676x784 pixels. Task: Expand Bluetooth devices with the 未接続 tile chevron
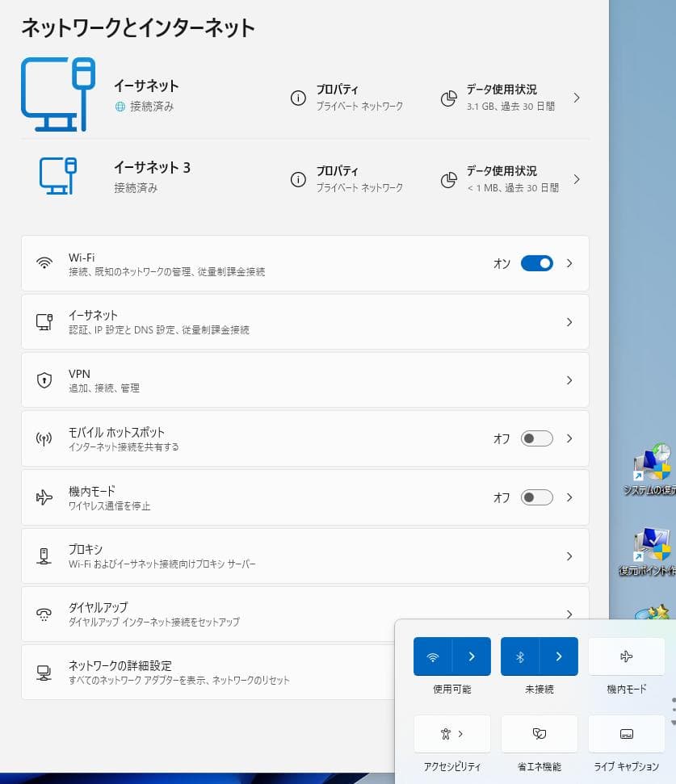coord(559,656)
